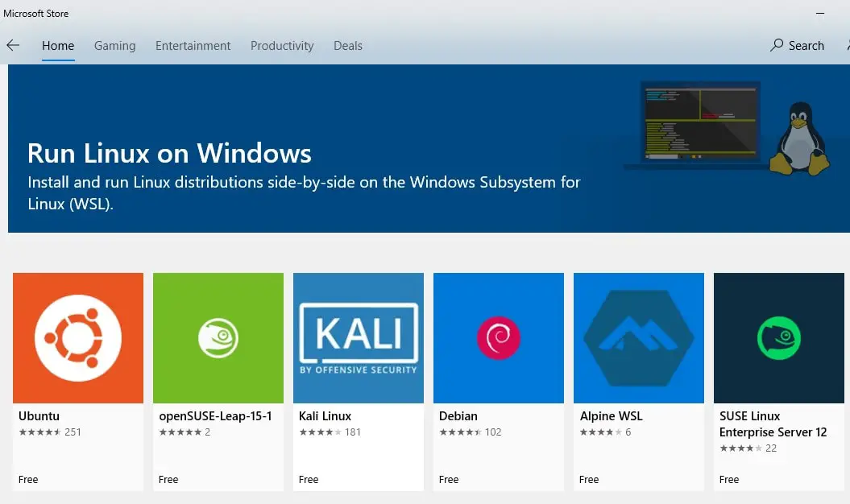Screen dimensions: 850x504
Task: Open the Deals section
Action: click(348, 46)
